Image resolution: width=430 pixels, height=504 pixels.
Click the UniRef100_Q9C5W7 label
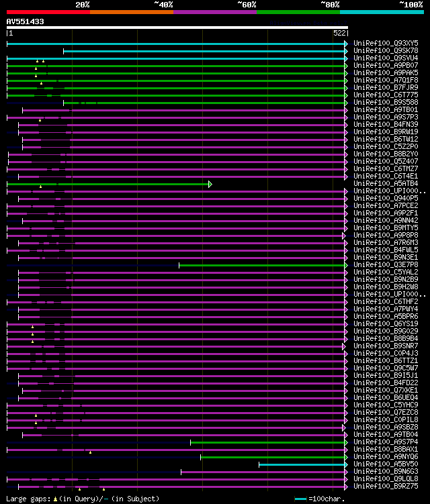tap(386, 368)
